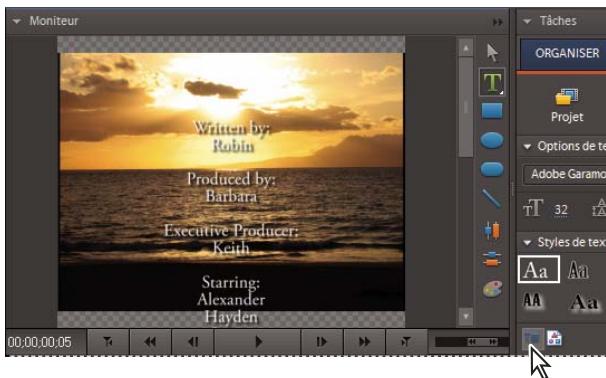The image size is (606, 378).
Task: Click the font size value 32
Action: [x=561, y=210]
